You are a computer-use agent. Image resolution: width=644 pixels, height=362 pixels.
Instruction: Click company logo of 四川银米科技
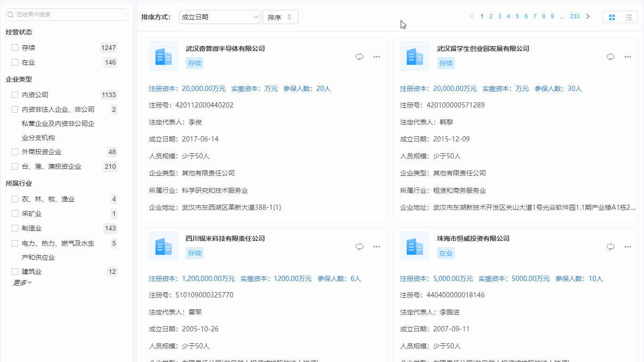(164, 246)
